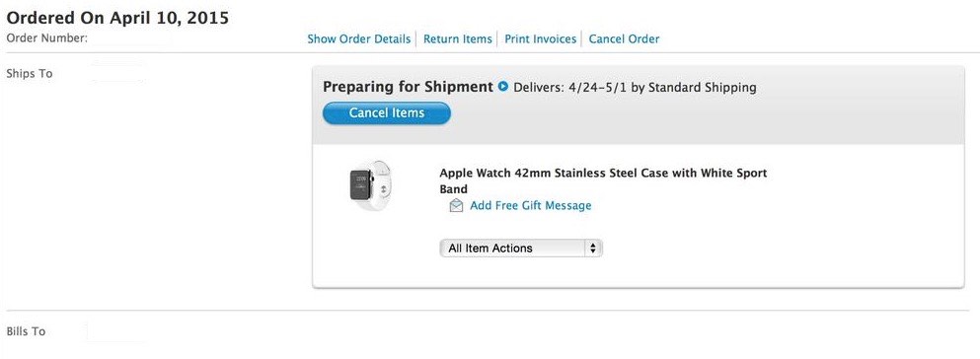Click the Delivers 4/24-5/1 by Standard Shipping text
The image size is (980, 359).
(x=635, y=88)
